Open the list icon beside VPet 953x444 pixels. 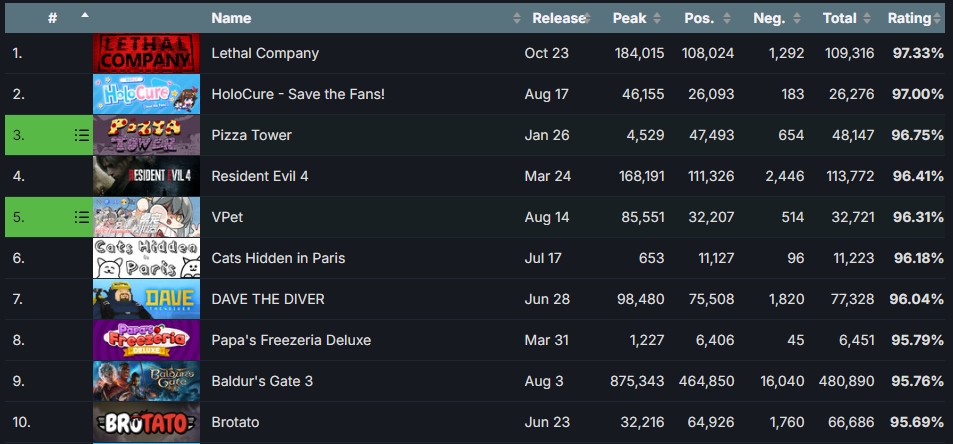click(x=81, y=217)
